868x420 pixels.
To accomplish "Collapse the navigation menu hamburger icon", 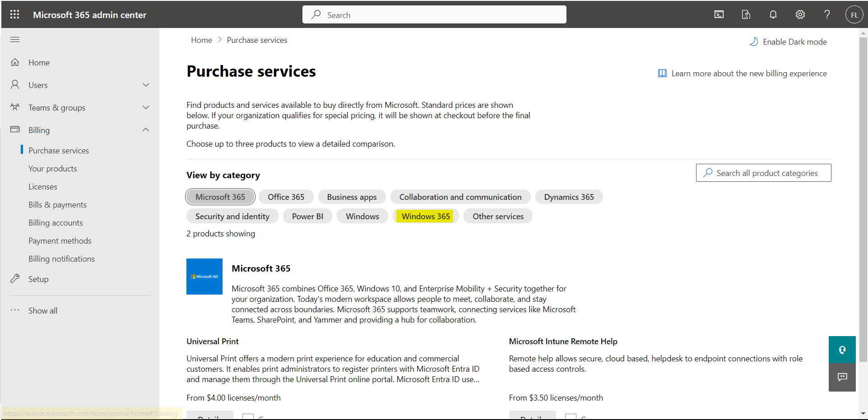I will [x=15, y=39].
